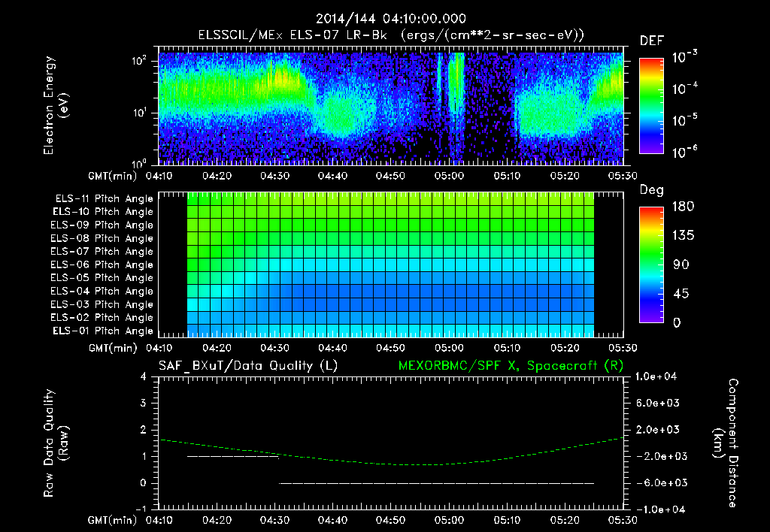Click the green "MEXORBMC/SPF X, Spacecraft (R)" legend
Screen dimensions: 770x532
click(511, 366)
